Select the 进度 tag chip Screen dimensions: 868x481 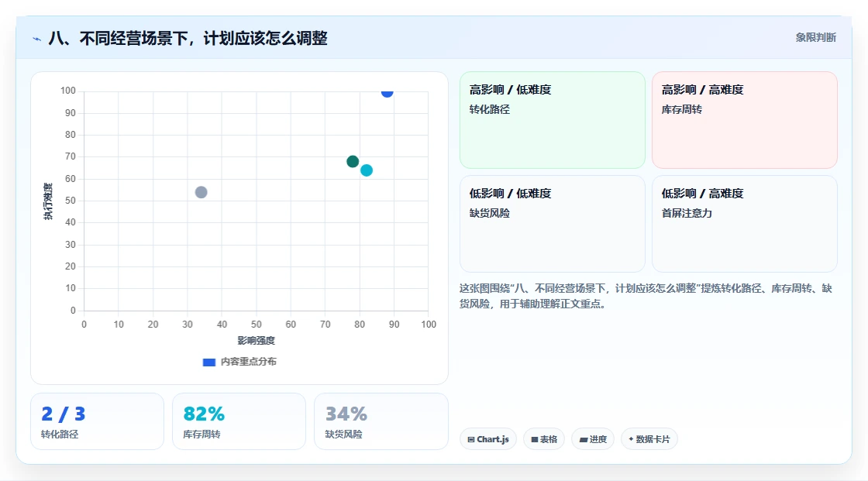point(592,439)
